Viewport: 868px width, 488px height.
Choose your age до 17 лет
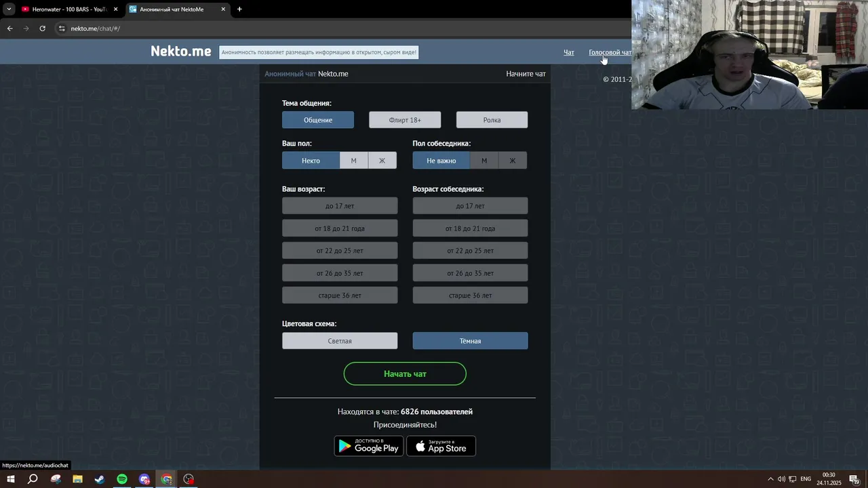tap(340, 206)
